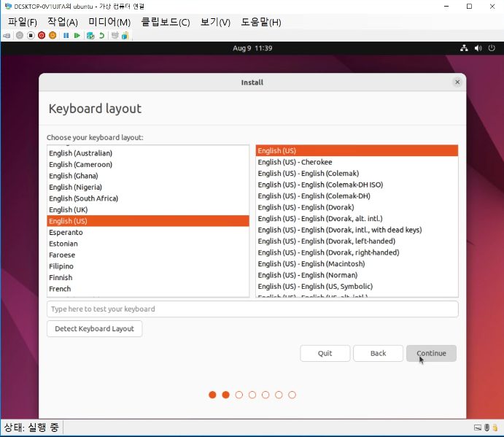Click the keyboard status icon in status bar

478,428
